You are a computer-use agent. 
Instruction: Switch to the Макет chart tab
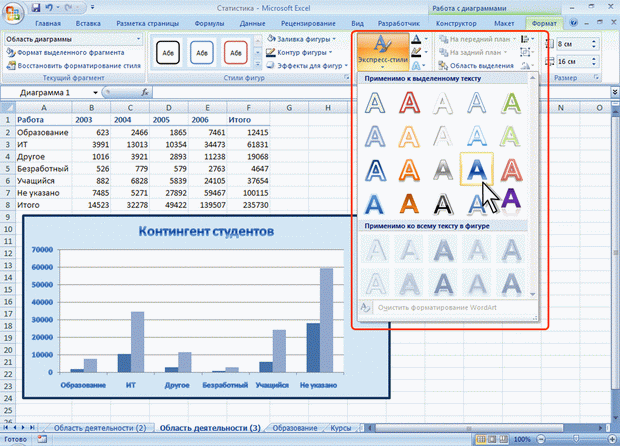coord(504,24)
